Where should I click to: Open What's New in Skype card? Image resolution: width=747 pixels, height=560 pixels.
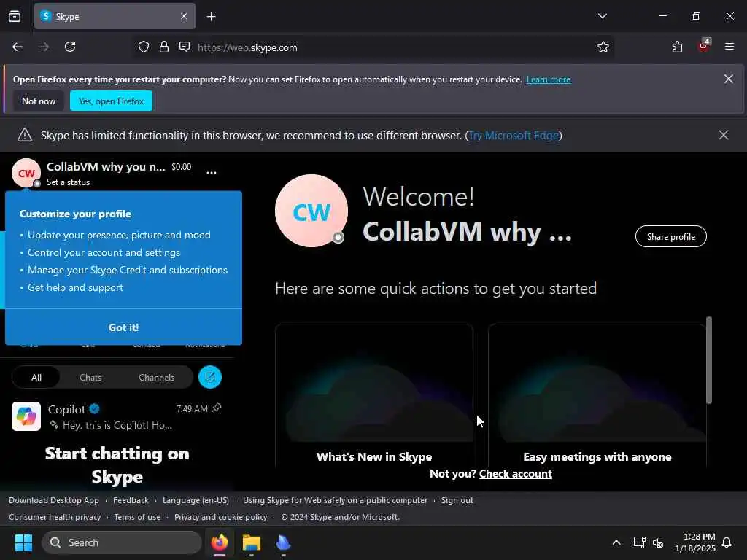pyautogui.click(x=374, y=395)
